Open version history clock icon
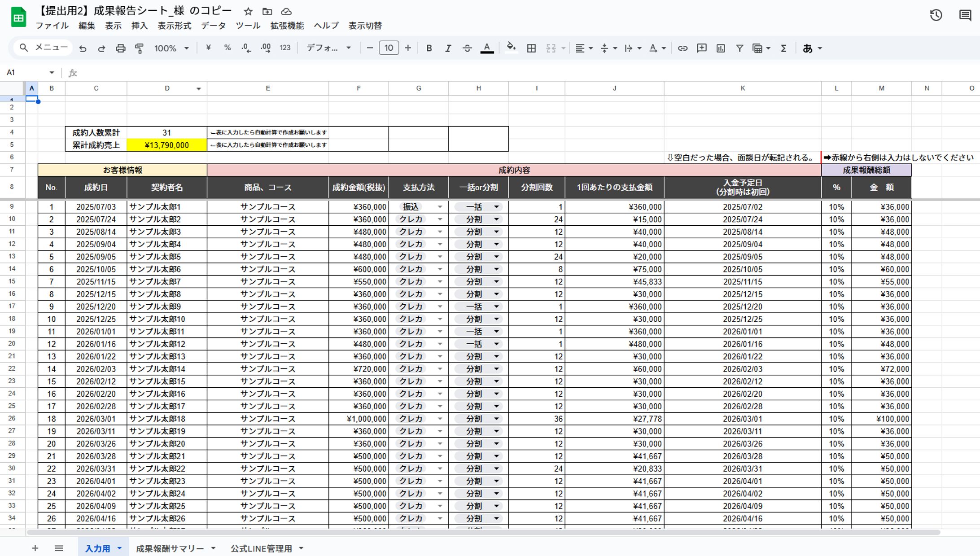 click(x=936, y=15)
